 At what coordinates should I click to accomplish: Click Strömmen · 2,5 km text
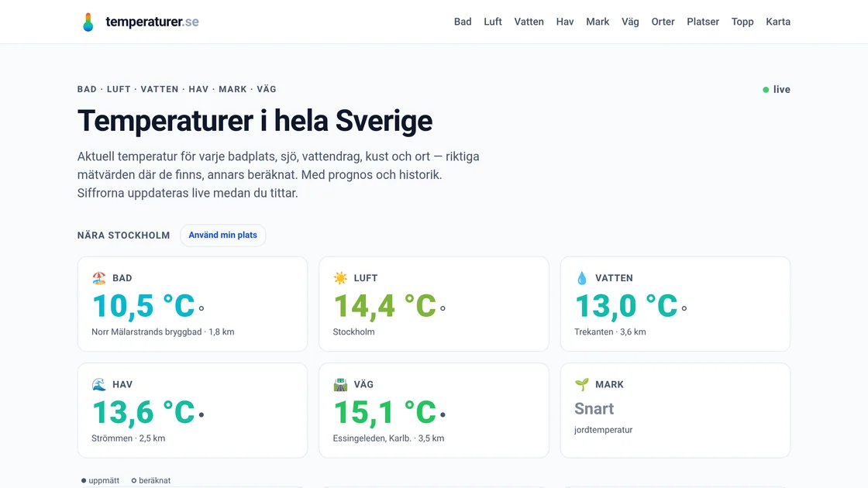pyautogui.click(x=129, y=438)
